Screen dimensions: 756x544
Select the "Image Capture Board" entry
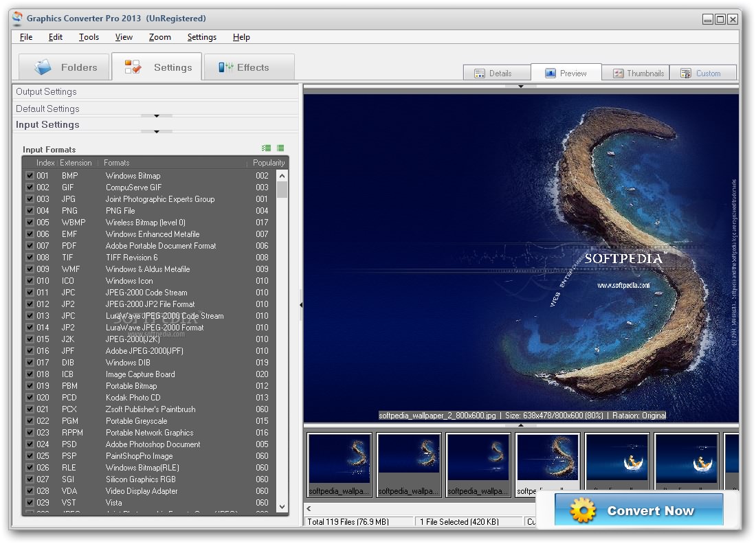(140, 374)
